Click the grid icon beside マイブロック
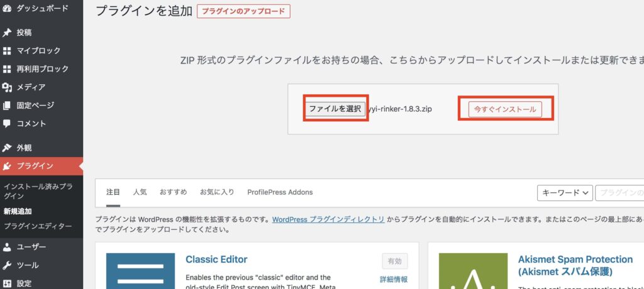The height and width of the screenshot is (289, 644). [x=6, y=51]
